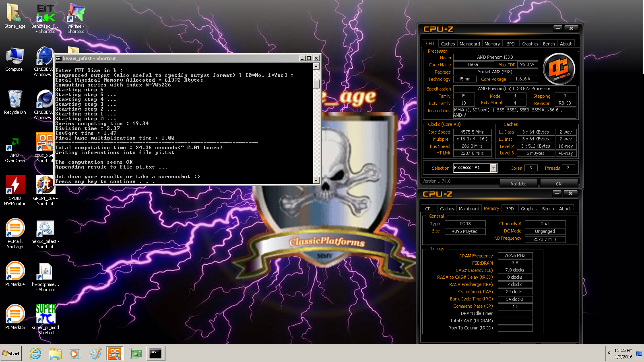Launch AMD OverDrive from desktop
Viewport: 644px width, 362px height.
[15, 149]
